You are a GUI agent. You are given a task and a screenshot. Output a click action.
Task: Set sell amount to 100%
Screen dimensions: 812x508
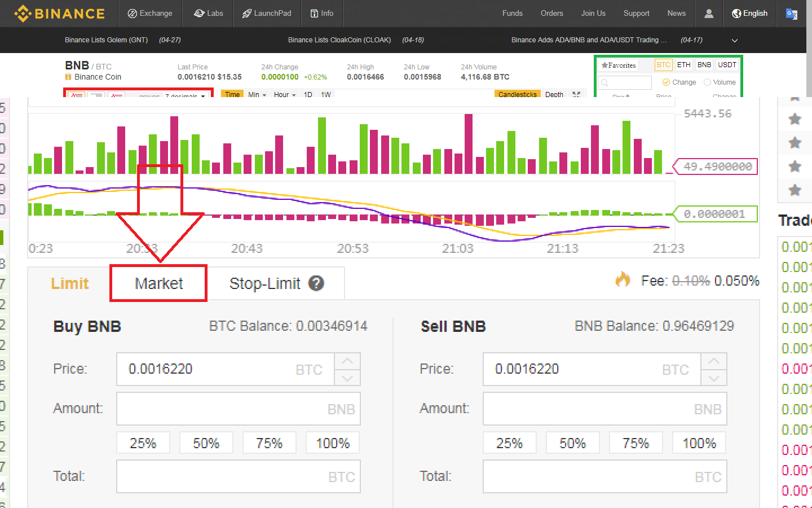click(x=699, y=443)
